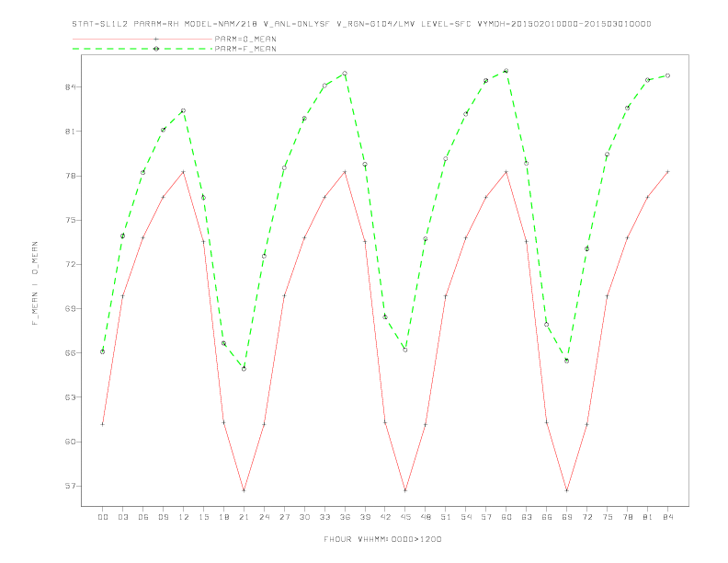Click forecast hour 78 on the horizontal axis
Viewport: 728px width, 563px height.
tap(627, 517)
